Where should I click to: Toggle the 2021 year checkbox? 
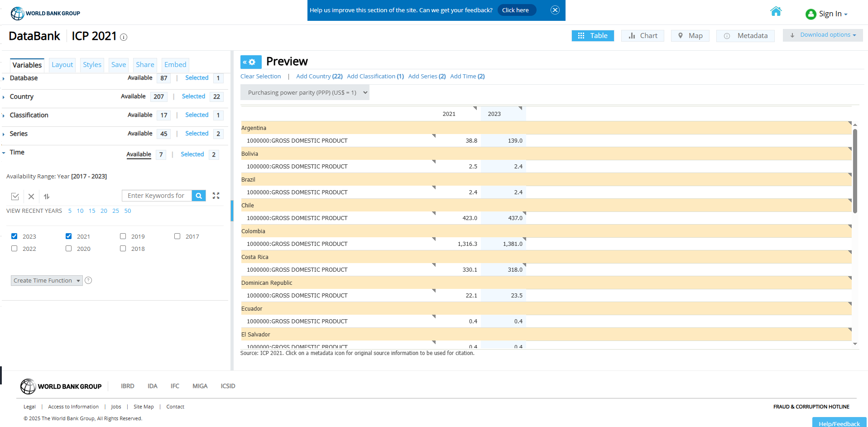click(x=69, y=236)
